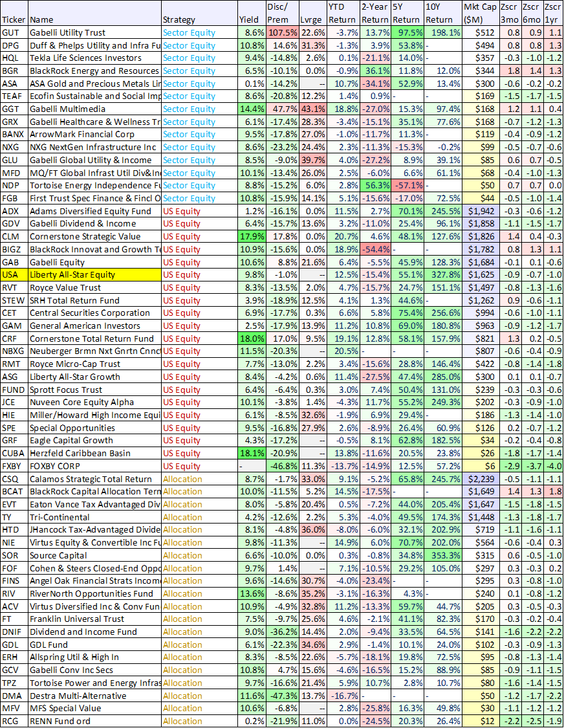Viewport: 564px width, 728px height.
Task: Select the YTD Return column header
Action: [343, 13]
